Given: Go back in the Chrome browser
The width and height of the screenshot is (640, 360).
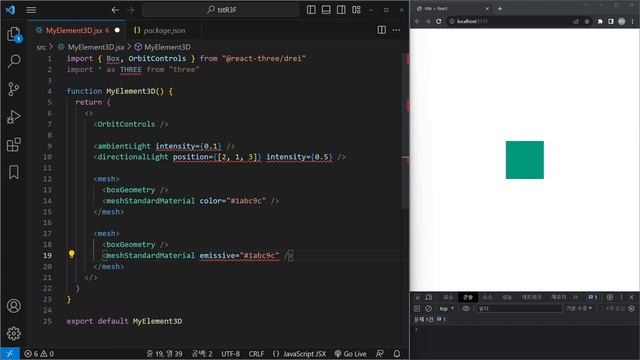Looking at the screenshot, I should (x=417, y=21).
